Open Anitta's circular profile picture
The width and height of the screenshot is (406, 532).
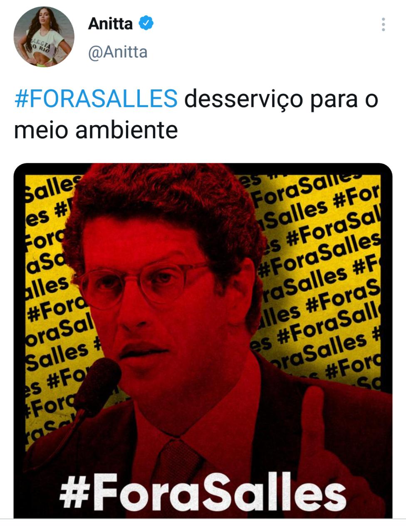44,37
